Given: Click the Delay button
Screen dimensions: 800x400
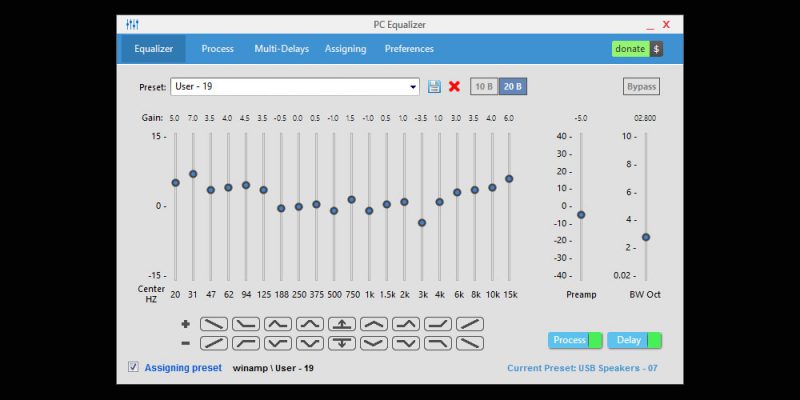Looking at the screenshot, I should (x=634, y=340).
